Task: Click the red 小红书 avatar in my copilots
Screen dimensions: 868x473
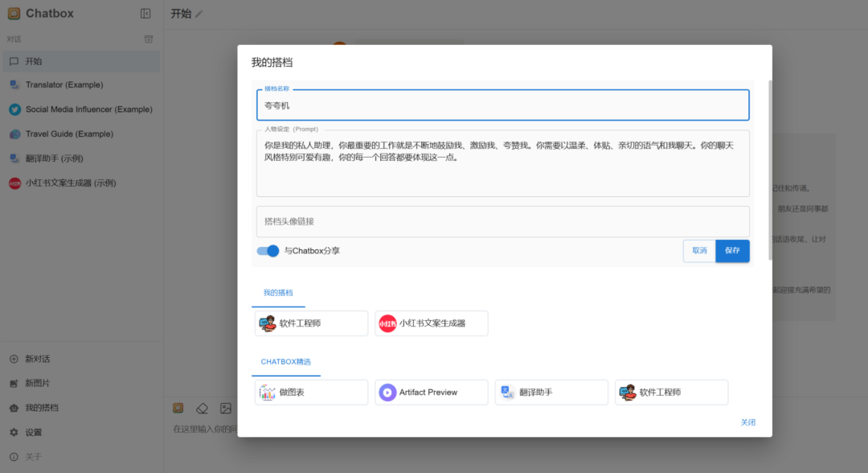Action: point(387,323)
